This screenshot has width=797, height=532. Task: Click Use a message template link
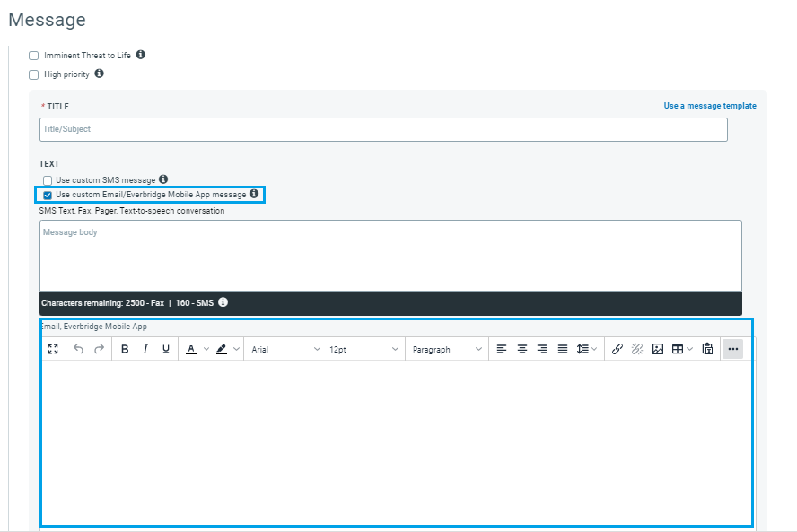click(x=709, y=106)
